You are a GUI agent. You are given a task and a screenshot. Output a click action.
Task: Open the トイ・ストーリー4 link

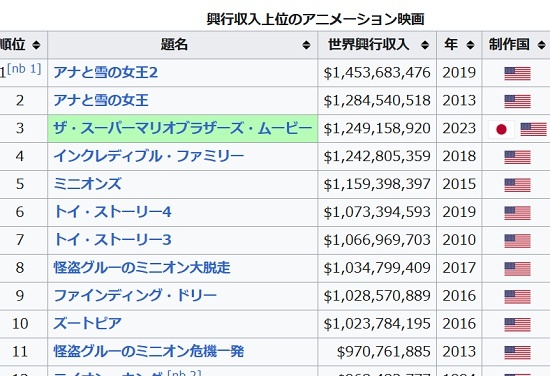point(112,212)
